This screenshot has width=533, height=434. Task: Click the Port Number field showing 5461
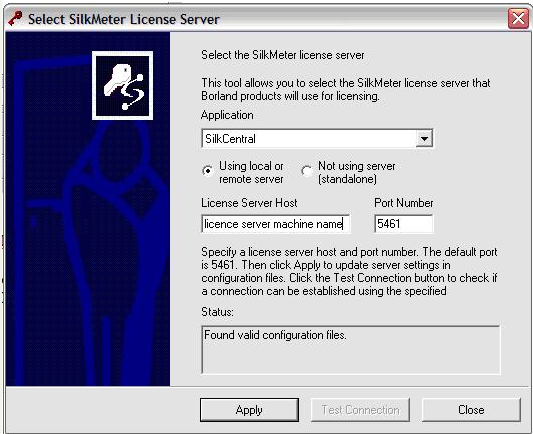(x=403, y=224)
